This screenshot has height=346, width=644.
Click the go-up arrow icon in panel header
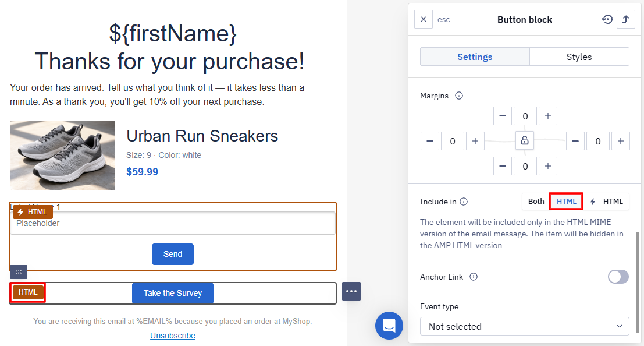pyautogui.click(x=625, y=19)
